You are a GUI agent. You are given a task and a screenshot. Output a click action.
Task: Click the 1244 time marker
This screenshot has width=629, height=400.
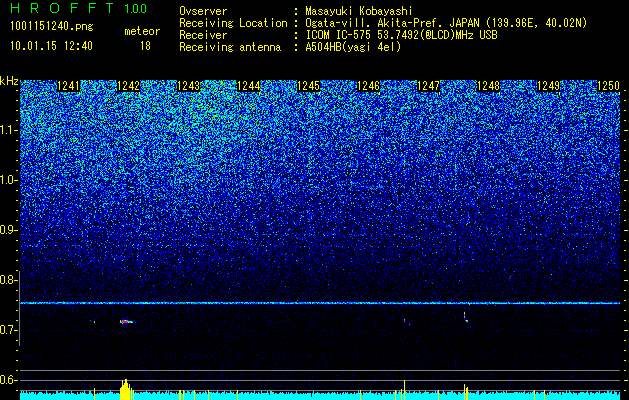249,86
